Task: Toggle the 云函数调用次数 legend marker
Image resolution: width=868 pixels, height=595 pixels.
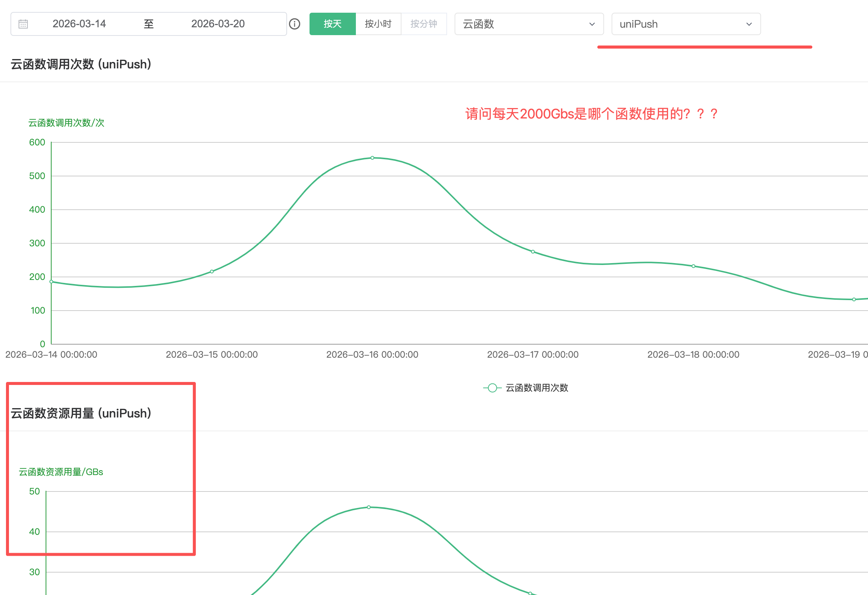Action: [x=492, y=388]
